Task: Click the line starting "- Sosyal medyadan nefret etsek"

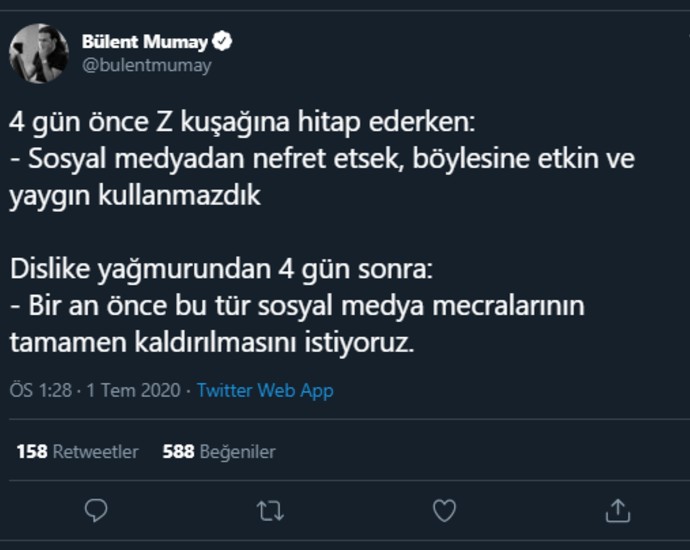Action: (x=322, y=159)
